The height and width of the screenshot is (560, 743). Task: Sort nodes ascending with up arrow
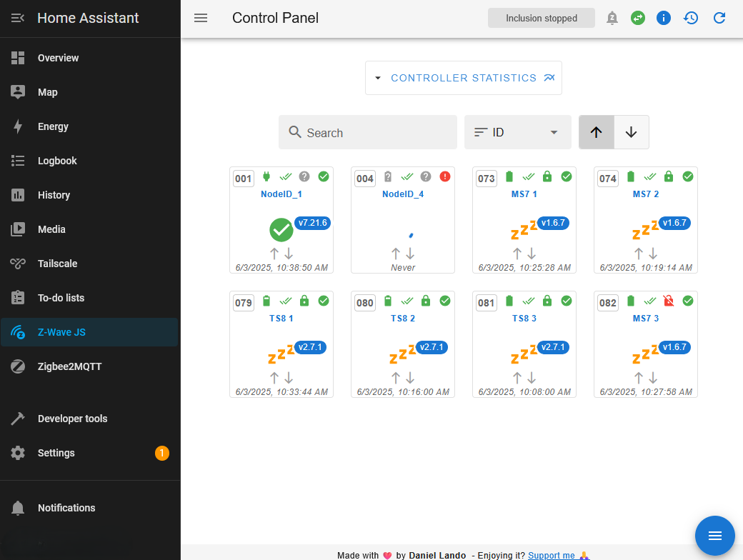(x=597, y=132)
